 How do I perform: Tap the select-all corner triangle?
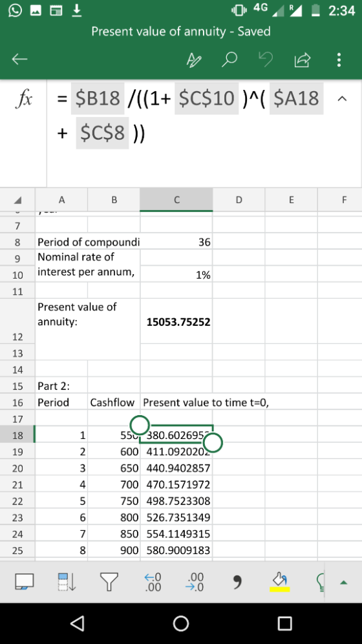(x=17, y=200)
